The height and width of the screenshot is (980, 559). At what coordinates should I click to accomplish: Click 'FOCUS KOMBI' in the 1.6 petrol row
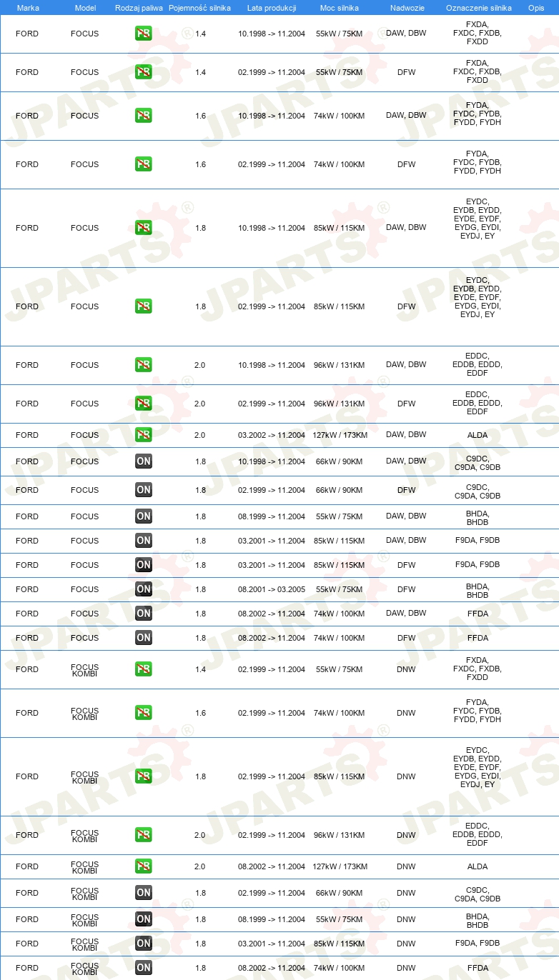click(x=85, y=713)
